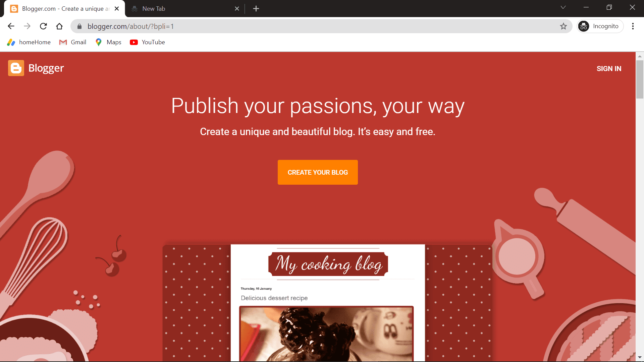The height and width of the screenshot is (362, 644).
Task: Click the page refresh icon
Action: pyautogui.click(x=43, y=26)
